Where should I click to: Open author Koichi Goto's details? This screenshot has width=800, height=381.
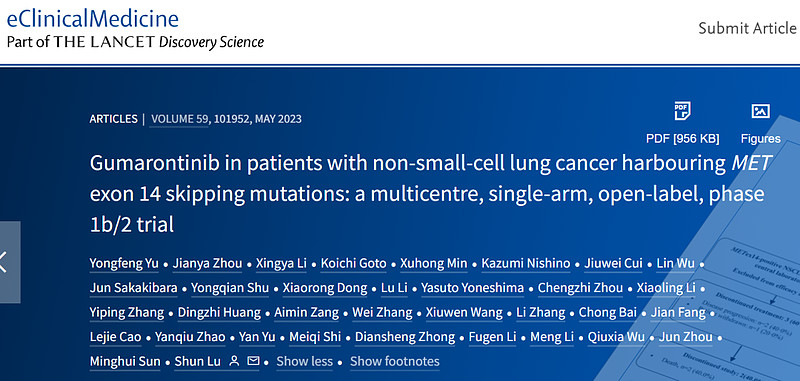354,264
